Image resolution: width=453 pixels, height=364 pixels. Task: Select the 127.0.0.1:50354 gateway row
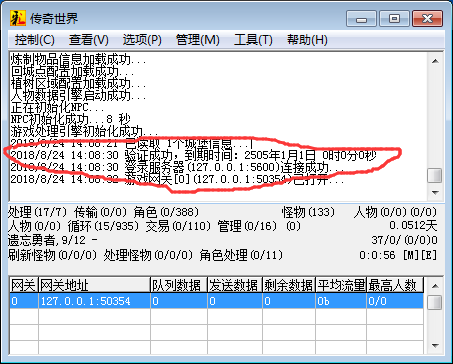coord(216,301)
